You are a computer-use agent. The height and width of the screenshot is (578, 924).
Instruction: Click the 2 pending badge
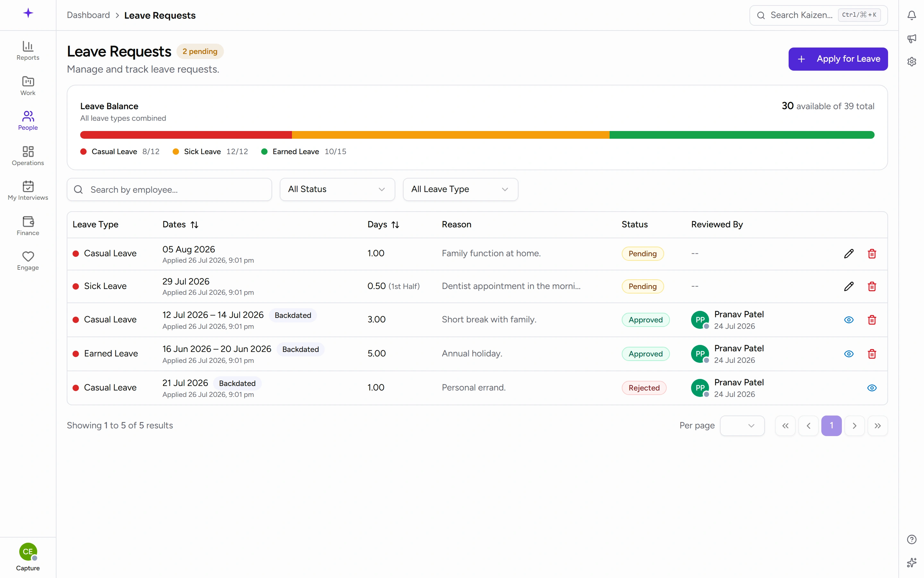click(x=200, y=51)
